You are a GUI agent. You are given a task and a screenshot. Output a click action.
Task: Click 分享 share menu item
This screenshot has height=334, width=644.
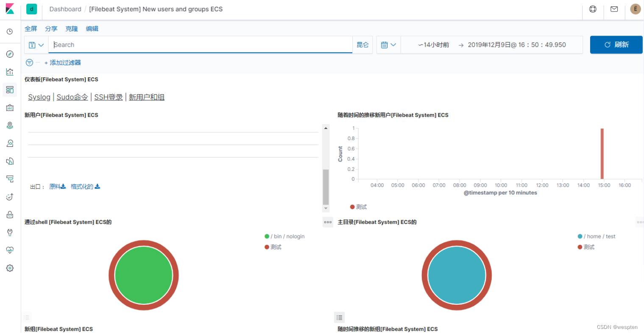pyautogui.click(x=51, y=29)
